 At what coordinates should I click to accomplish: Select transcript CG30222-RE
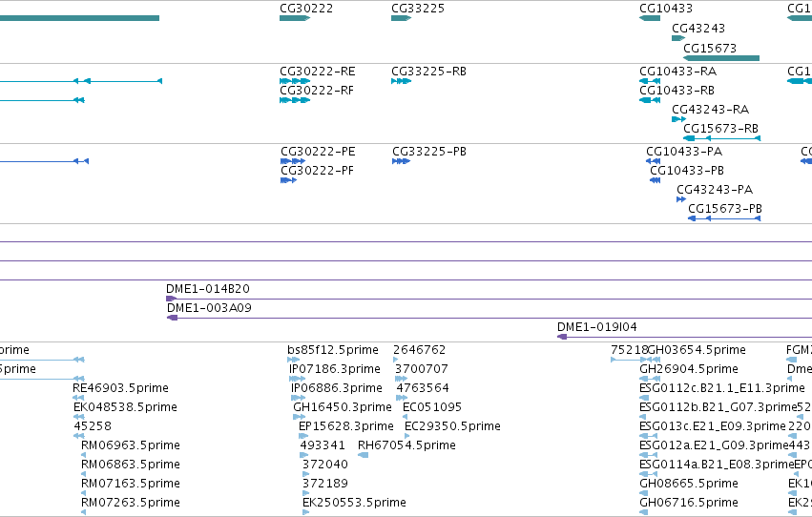(x=318, y=72)
